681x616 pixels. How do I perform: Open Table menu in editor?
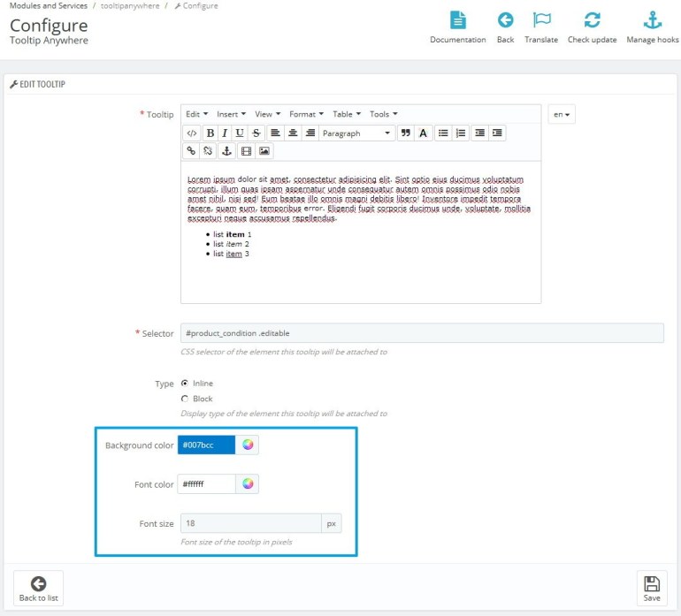click(347, 114)
